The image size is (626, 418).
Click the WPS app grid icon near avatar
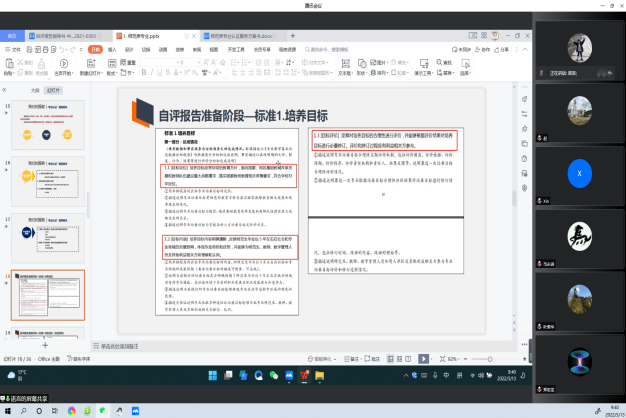tap(484, 36)
